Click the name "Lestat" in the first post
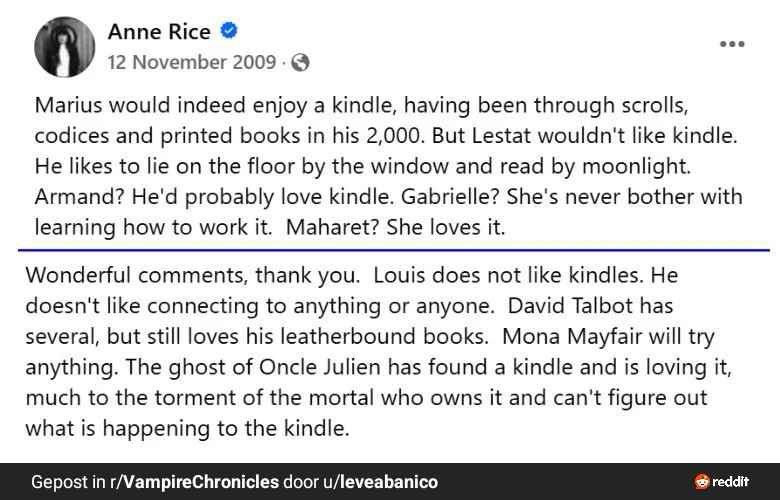780x500 pixels. pyautogui.click(x=501, y=136)
